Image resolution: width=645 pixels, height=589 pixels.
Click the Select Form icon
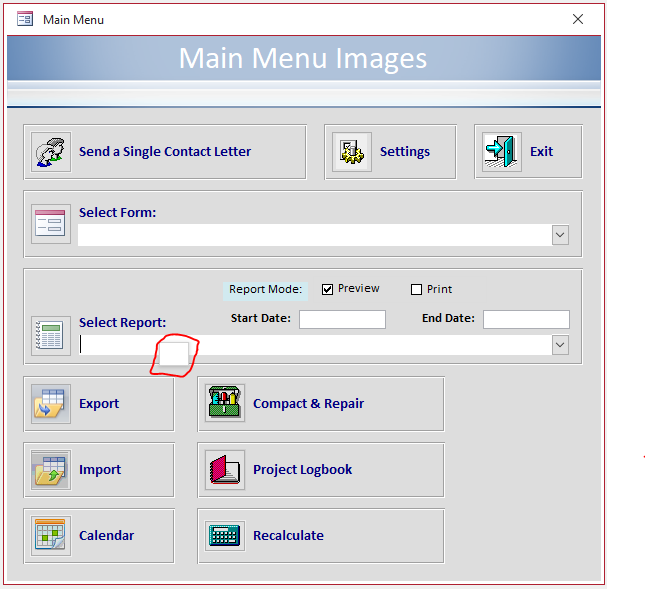[x=51, y=224]
